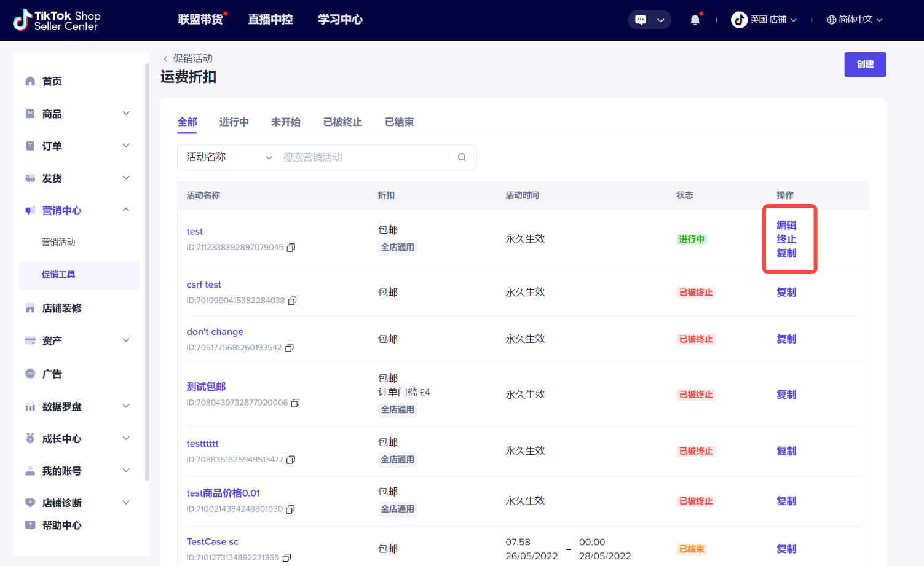This screenshot has height=566, width=924.
Task: Click the TikTok Shop Seller Center logo
Action: point(57,20)
